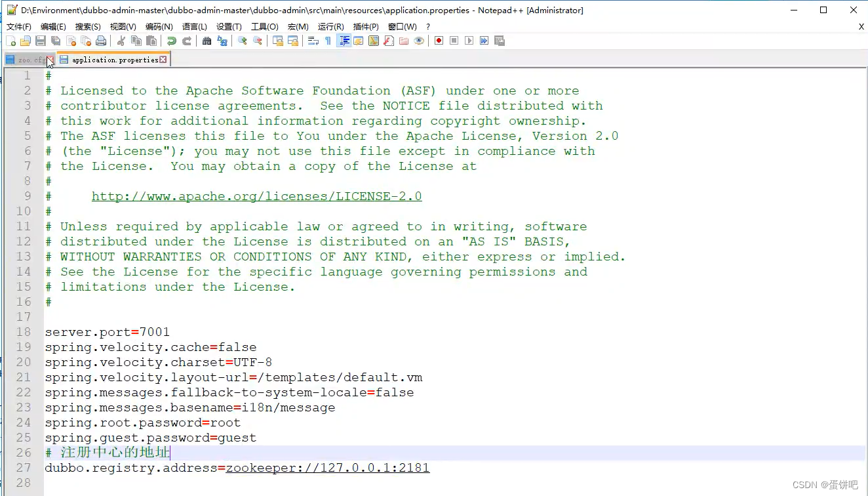Open the 插件(P) menu
This screenshot has height=496, width=868.
pyautogui.click(x=366, y=27)
